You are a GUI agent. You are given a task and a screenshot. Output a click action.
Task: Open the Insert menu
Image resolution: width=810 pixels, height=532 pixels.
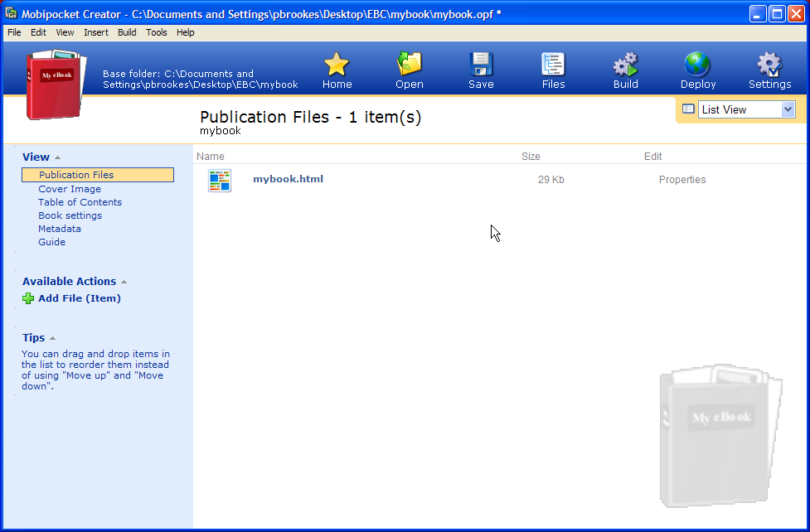click(x=96, y=32)
